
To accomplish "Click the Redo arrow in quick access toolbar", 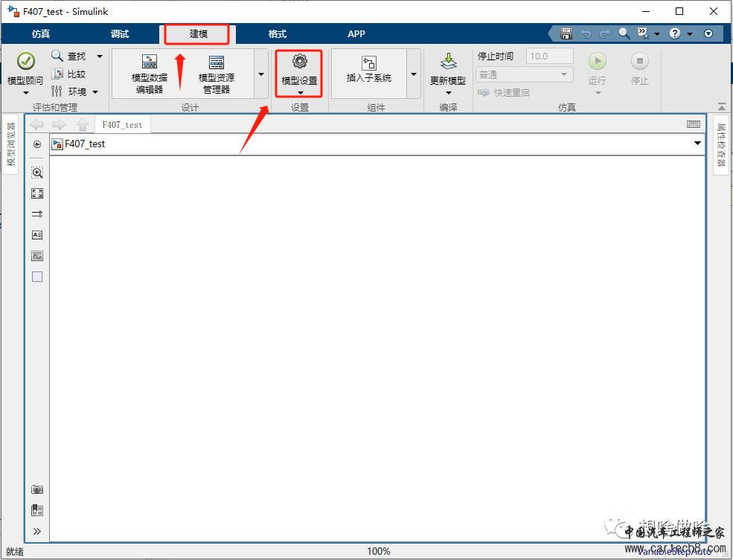I will [605, 33].
